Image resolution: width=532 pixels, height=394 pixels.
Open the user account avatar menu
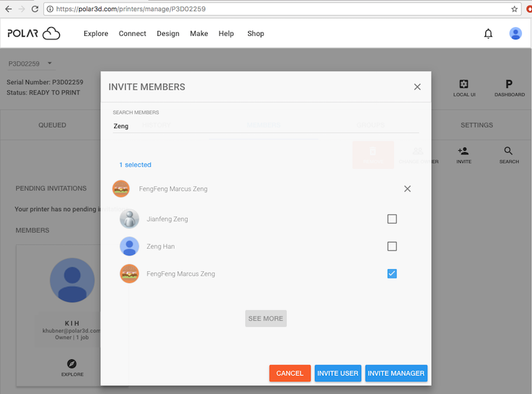point(515,34)
